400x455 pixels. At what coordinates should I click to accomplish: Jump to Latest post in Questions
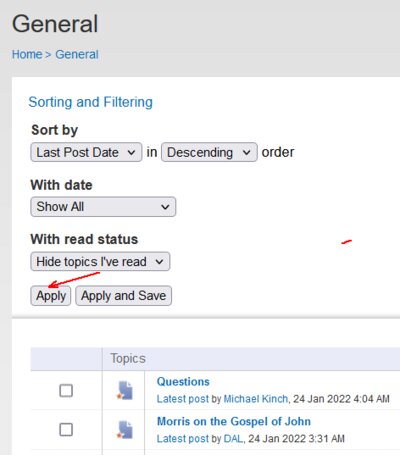(x=183, y=399)
